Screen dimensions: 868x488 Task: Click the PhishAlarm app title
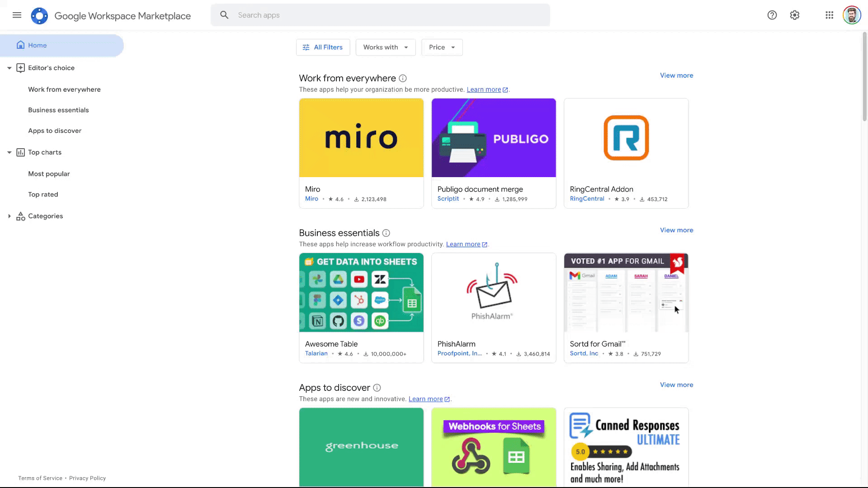456,344
